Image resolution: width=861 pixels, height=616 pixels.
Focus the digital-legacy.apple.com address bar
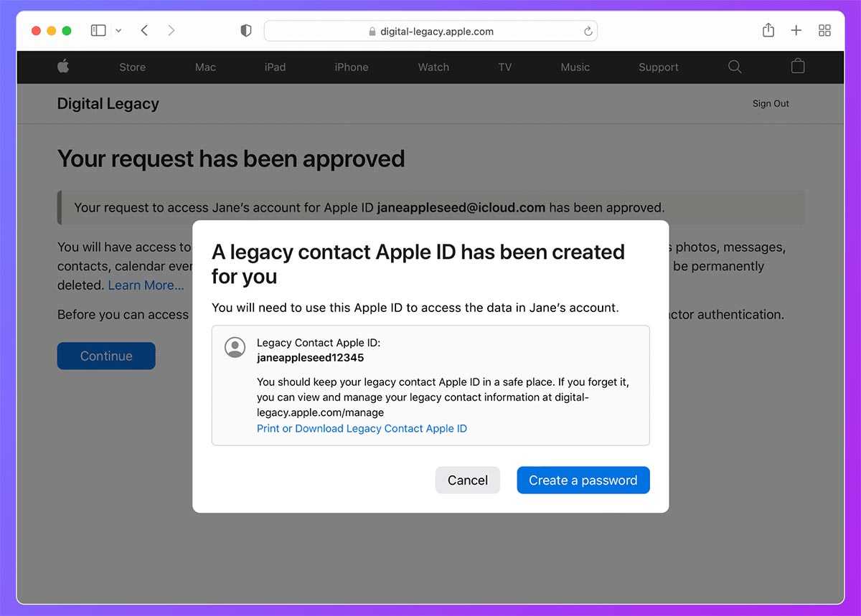(430, 31)
